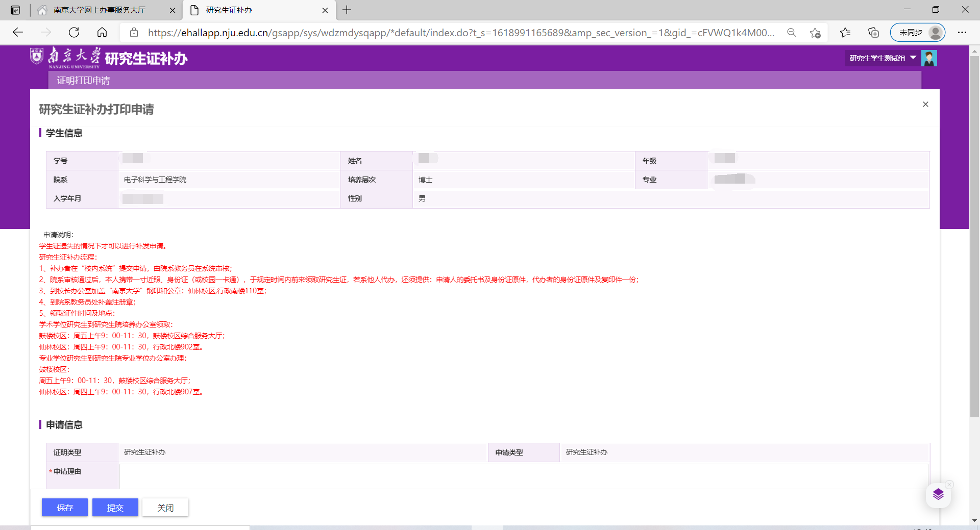Screen dimensions: 980x530
Task: Click the zoom magnifier icon in address bar
Action: click(791, 33)
